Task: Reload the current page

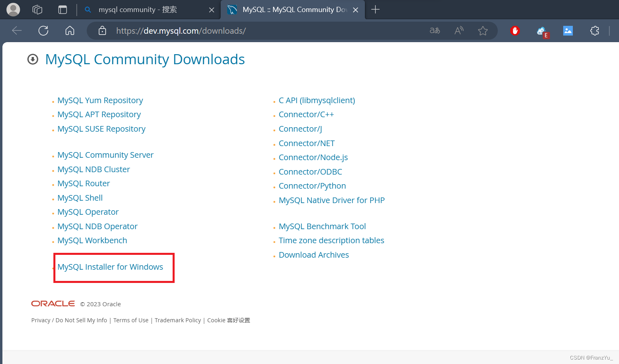Action: tap(43, 31)
